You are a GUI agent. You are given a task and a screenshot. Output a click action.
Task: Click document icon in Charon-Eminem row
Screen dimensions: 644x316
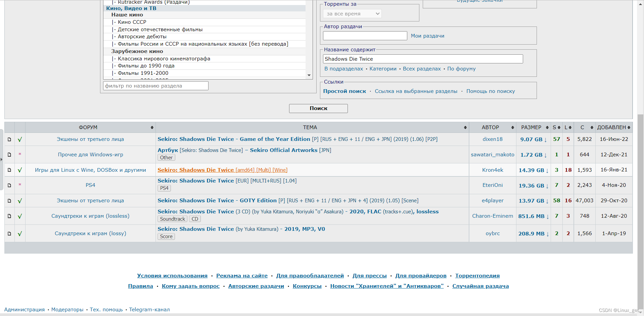(9, 216)
